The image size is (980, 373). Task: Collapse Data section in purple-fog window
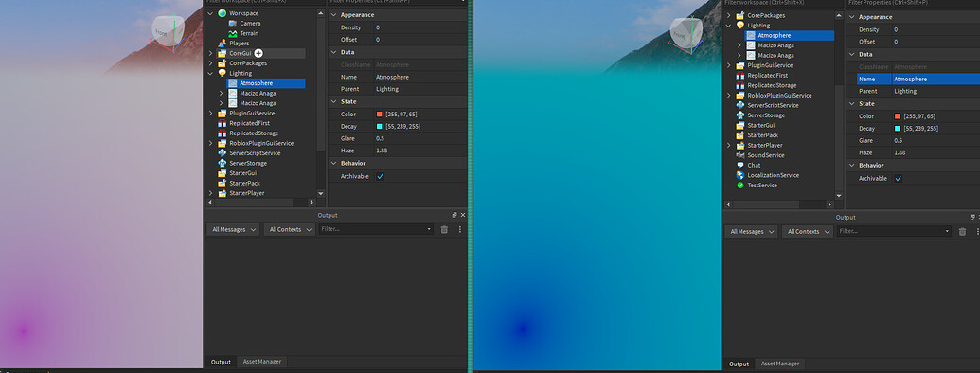tap(333, 52)
